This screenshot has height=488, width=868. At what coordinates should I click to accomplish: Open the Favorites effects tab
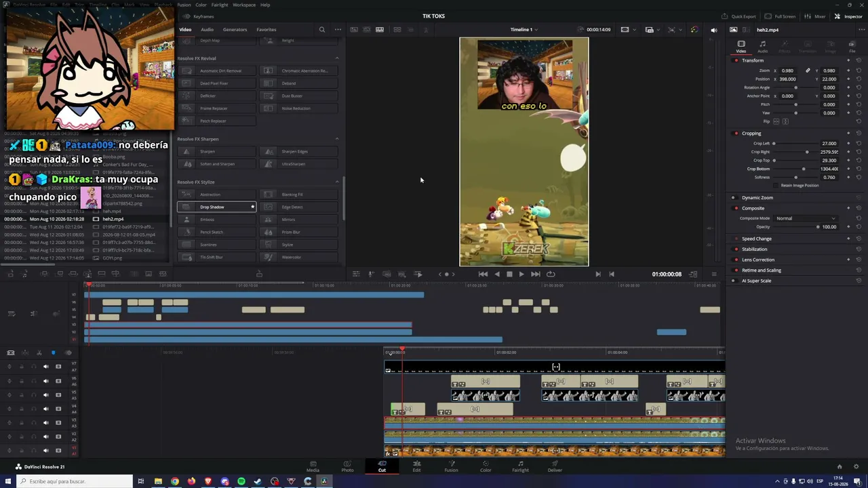[266, 30]
